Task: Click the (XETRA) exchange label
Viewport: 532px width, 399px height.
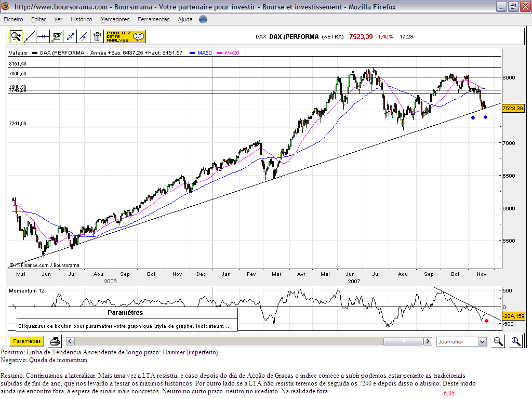Action: pos(333,37)
